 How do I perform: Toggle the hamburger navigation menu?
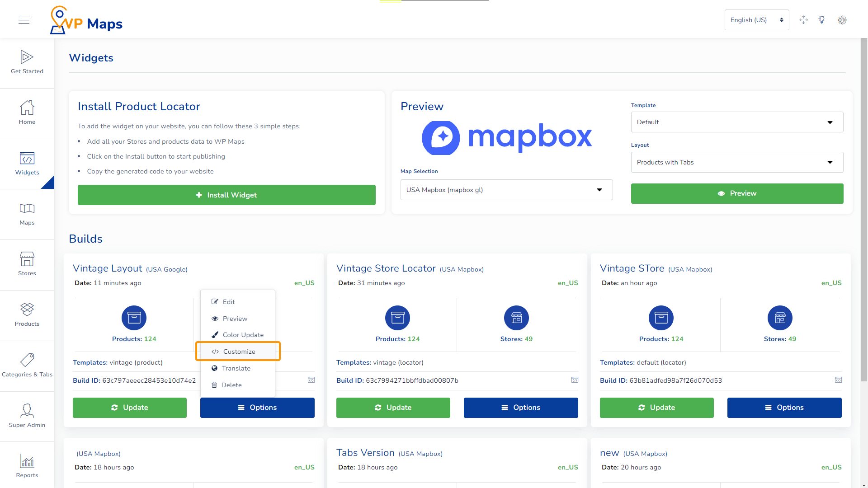[x=24, y=20]
